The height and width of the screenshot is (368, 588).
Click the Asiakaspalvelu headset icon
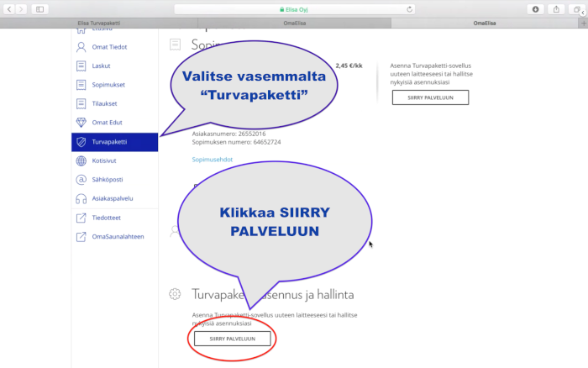tap(81, 198)
